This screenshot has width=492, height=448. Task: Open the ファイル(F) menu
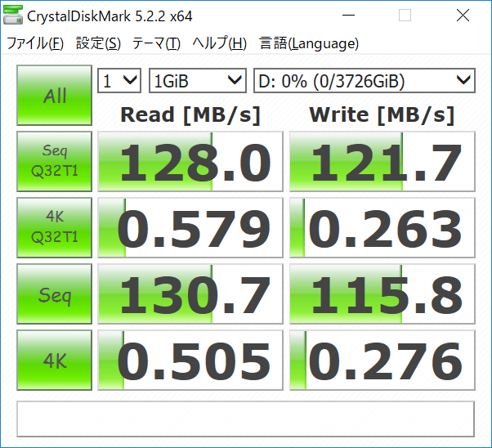click(x=35, y=43)
